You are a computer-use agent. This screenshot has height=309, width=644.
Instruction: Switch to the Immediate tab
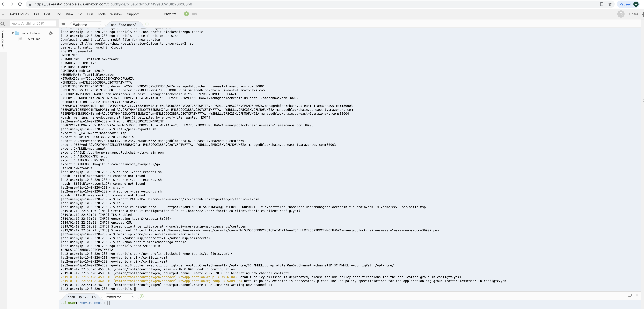click(x=113, y=297)
